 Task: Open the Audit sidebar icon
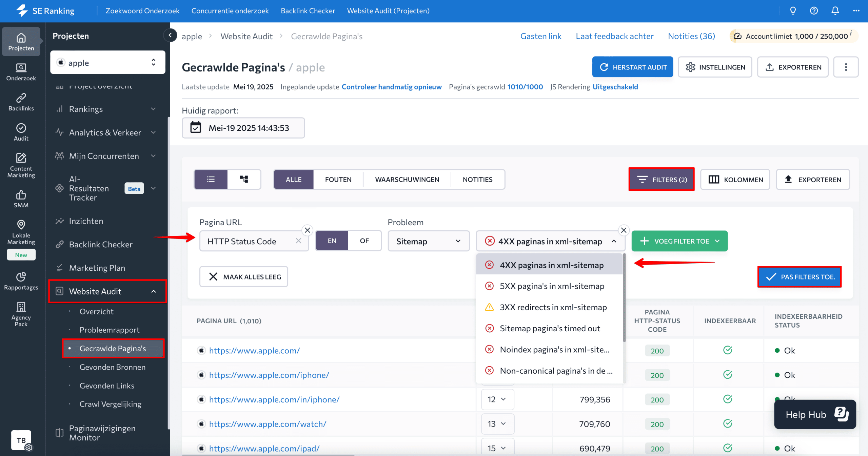pyautogui.click(x=21, y=132)
